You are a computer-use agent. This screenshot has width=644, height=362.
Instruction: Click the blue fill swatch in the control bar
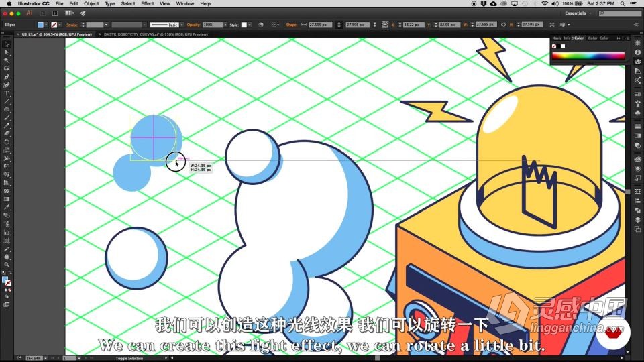[x=40, y=25]
